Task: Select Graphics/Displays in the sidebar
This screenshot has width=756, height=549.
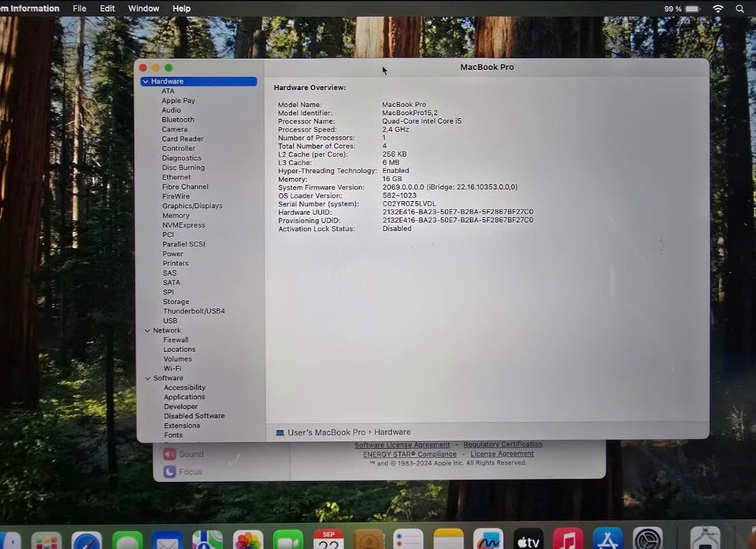Action: pos(192,206)
